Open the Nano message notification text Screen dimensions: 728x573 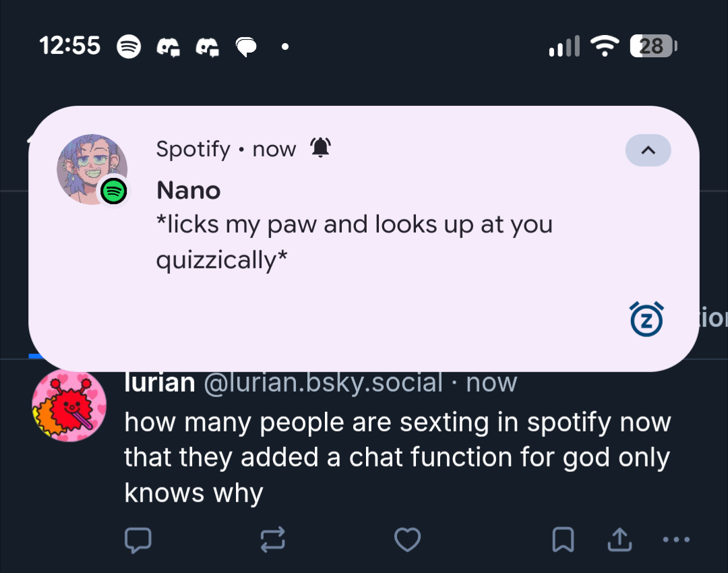pyautogui.click(x=354, y=242)
